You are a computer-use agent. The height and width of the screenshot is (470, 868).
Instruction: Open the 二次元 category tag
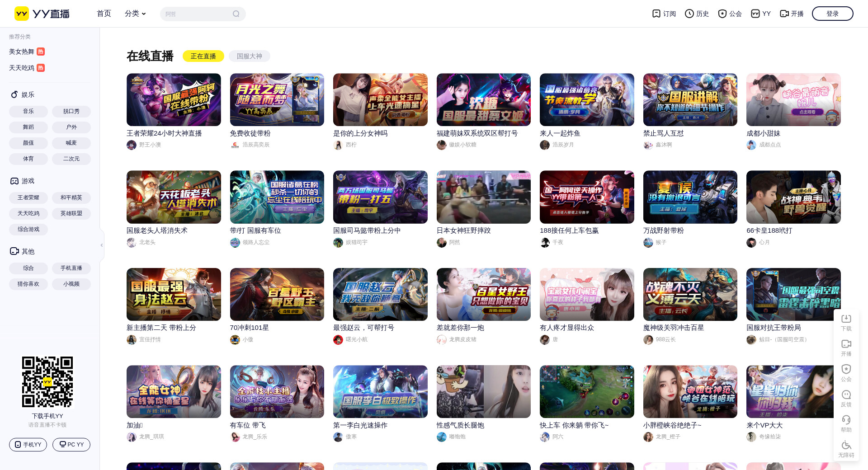coord(71,159)
